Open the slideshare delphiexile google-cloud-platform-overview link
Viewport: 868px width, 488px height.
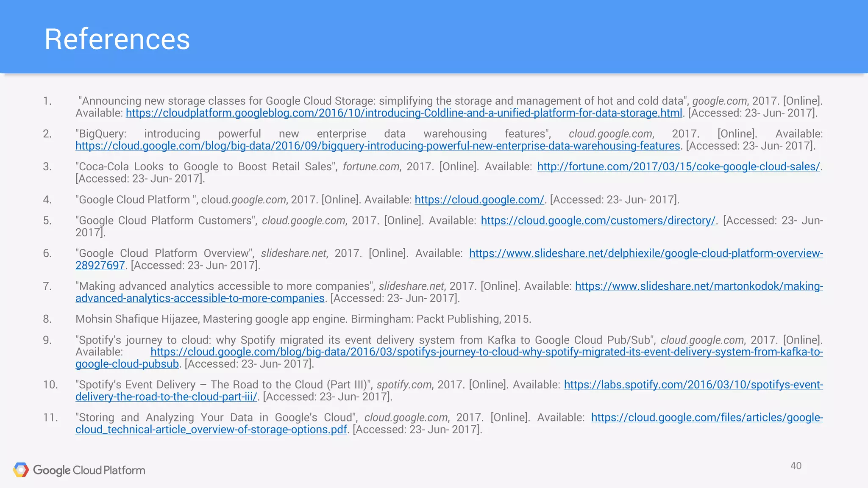pyautogui.click(x=646, y=253)
